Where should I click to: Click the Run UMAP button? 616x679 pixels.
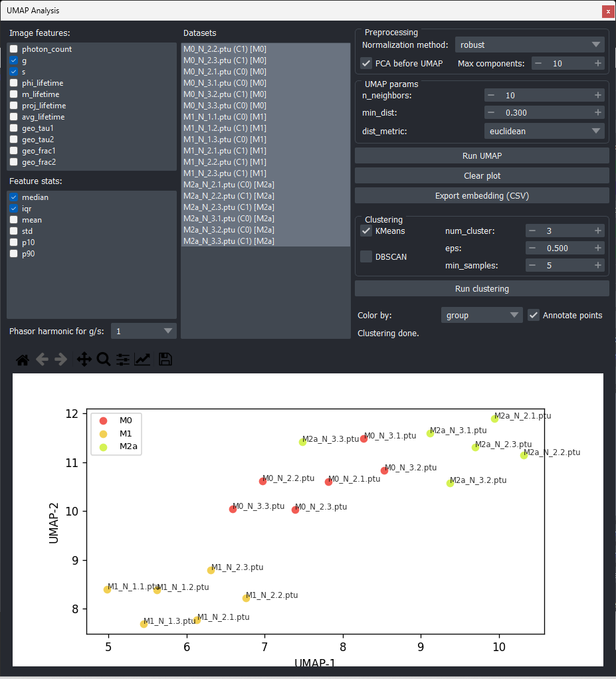(x=482, y=155)
